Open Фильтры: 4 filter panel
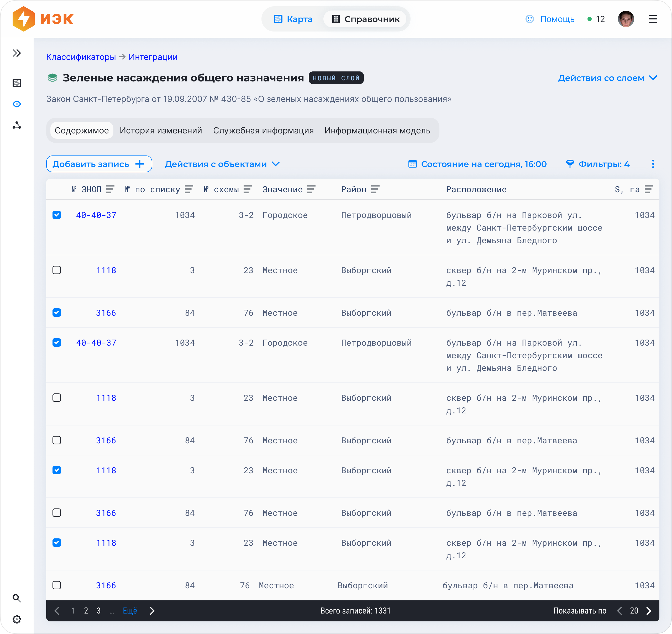Image resolution: width=672 pixels, height=634 pixels. pyautogui.click(x=598, y=164)
